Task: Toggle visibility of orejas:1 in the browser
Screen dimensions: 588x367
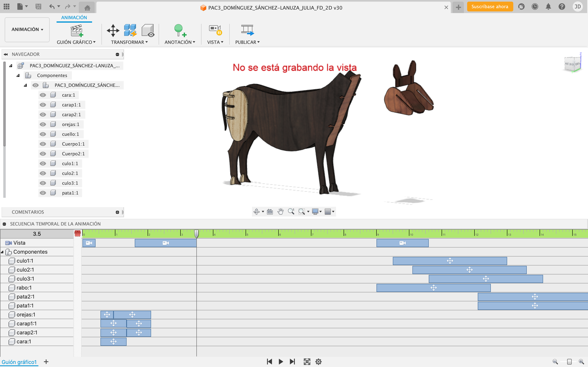Action: [x=43, y=125]
